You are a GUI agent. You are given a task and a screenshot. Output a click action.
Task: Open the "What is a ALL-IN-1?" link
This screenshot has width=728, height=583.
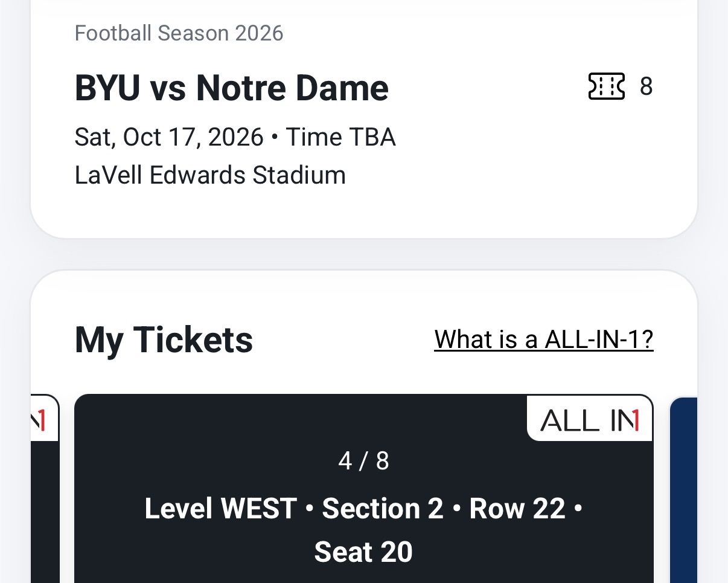pyautogui.click(x=543, y=339)
